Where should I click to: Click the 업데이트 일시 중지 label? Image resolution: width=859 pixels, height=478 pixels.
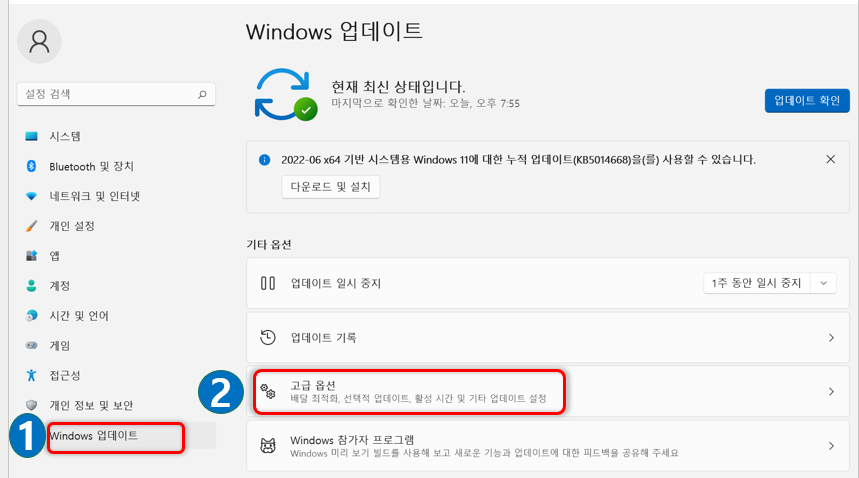336,283
